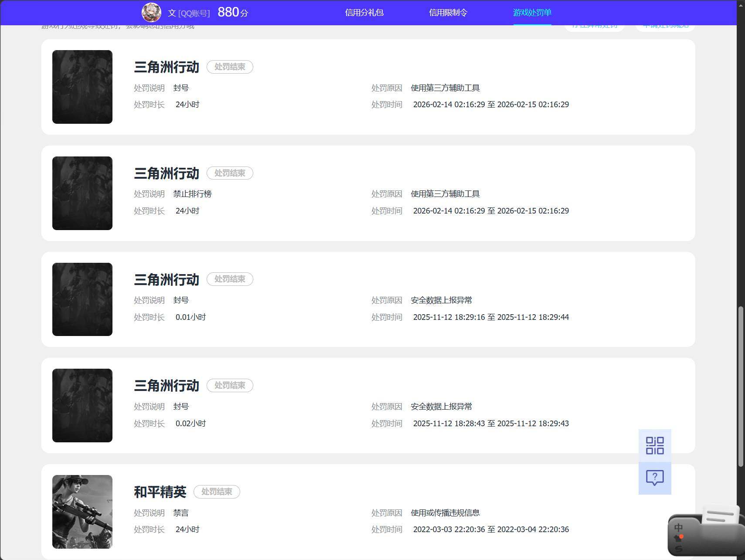The height and width of the screenshot is (560, 745).
Task: Click the 和平精英 title
Action: [160, 492]
